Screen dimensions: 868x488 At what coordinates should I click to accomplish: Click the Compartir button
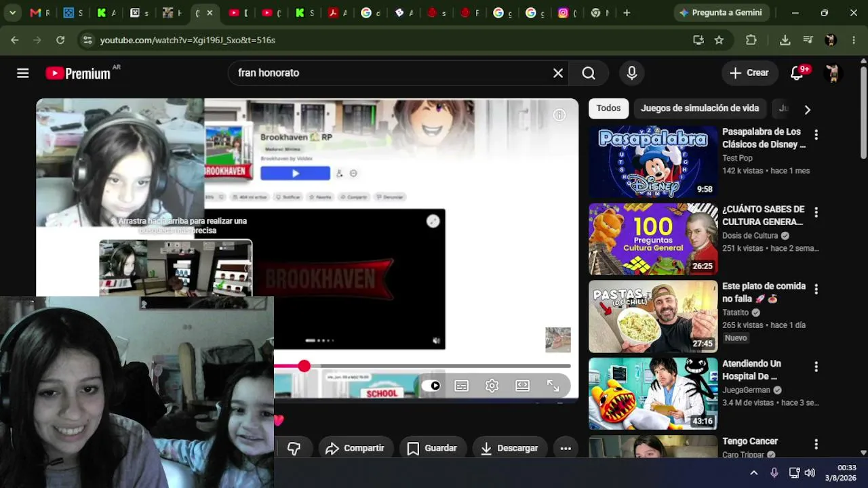[355, 448]
